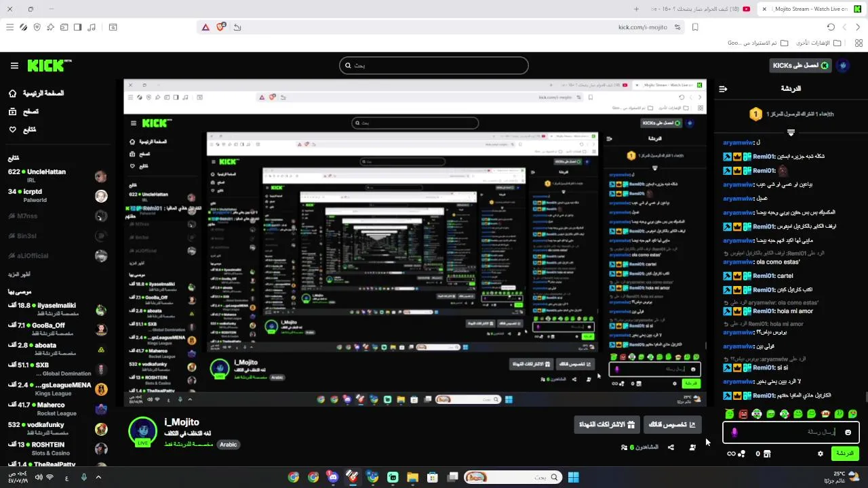Open recommended channel ilyaselmaliki
Viewport: 868px width, 488px height.
coord(58,309)
